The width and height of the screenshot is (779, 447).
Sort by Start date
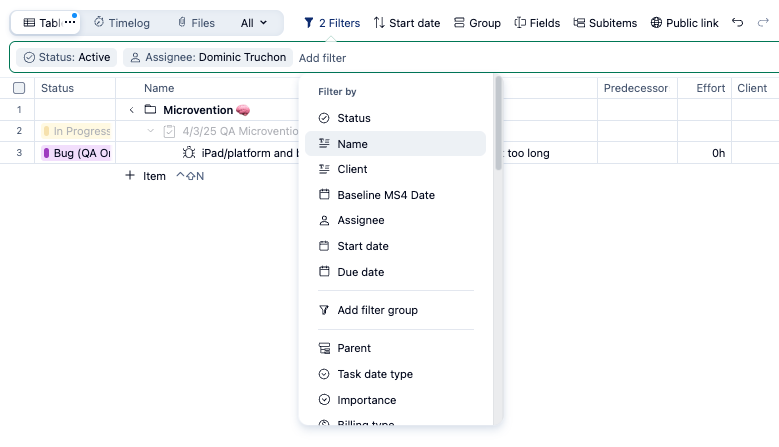coord(406,22)
